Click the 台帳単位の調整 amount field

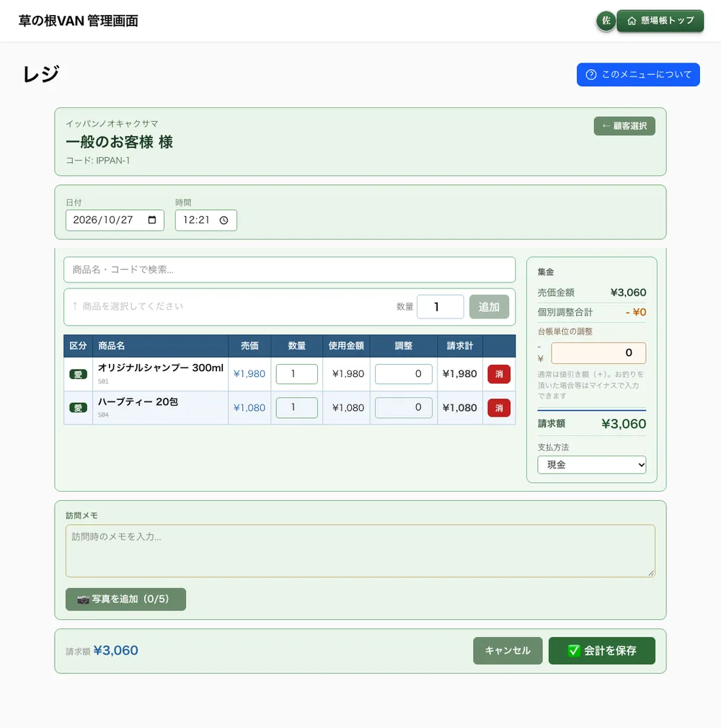point(598,353)
